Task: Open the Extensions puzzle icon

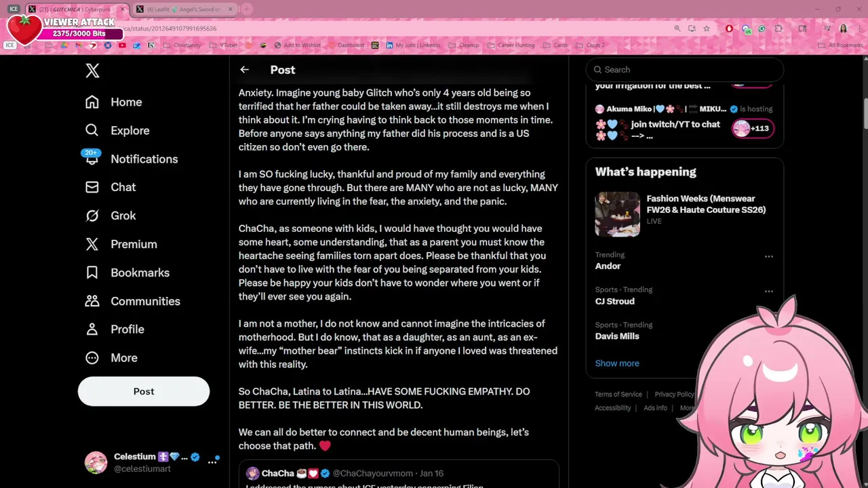Action: [x=778, y=28]
